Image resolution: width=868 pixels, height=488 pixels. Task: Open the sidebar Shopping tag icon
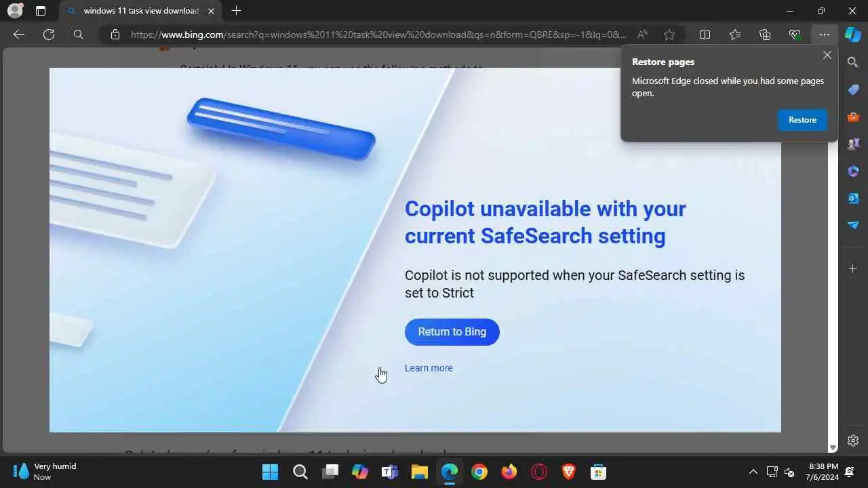coord(853,89)
